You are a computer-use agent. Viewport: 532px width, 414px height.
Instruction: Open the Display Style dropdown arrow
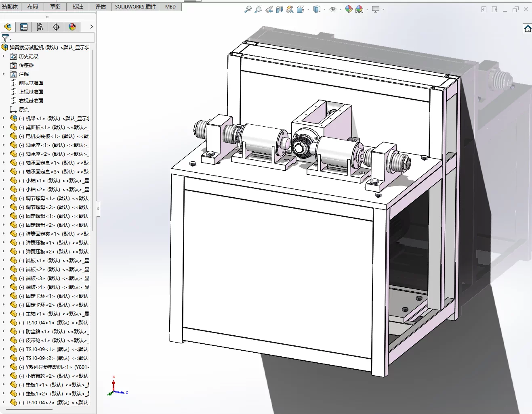(325, 9)
